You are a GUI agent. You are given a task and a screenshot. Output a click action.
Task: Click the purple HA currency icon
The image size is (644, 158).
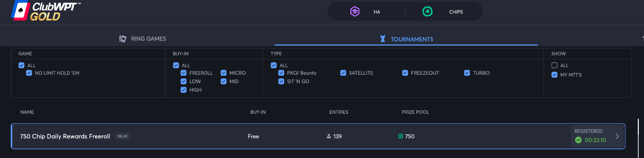(x=355, y=12)
